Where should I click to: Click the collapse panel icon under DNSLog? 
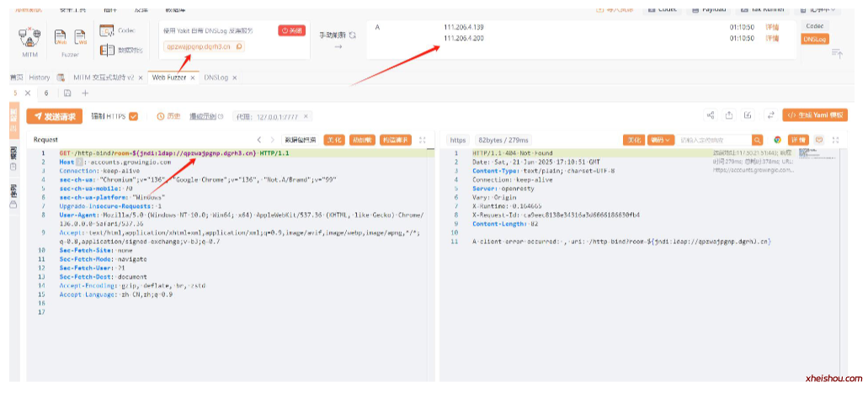(x=837, y=54)
